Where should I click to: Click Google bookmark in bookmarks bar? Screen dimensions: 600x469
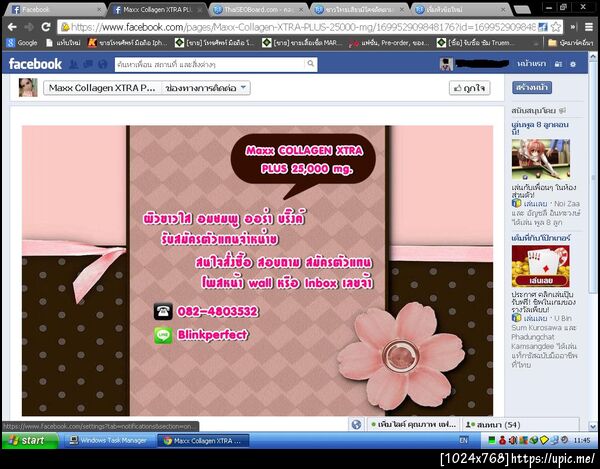coord(22,43)
